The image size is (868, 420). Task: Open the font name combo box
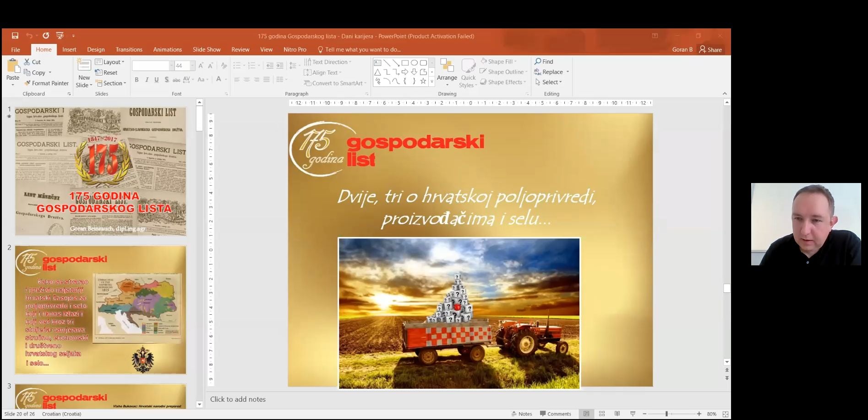coord(153,66)
